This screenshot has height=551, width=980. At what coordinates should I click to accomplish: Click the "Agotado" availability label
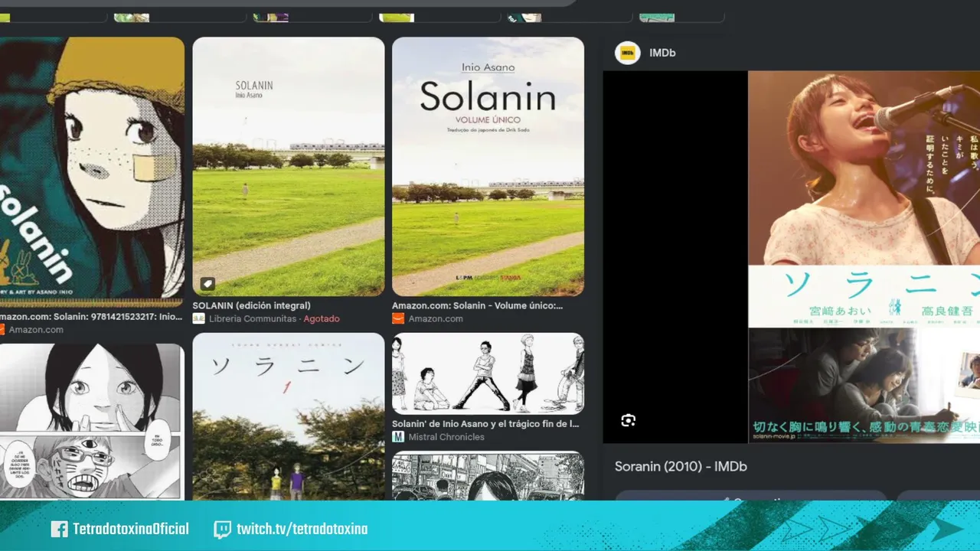[x=322, y=318]
